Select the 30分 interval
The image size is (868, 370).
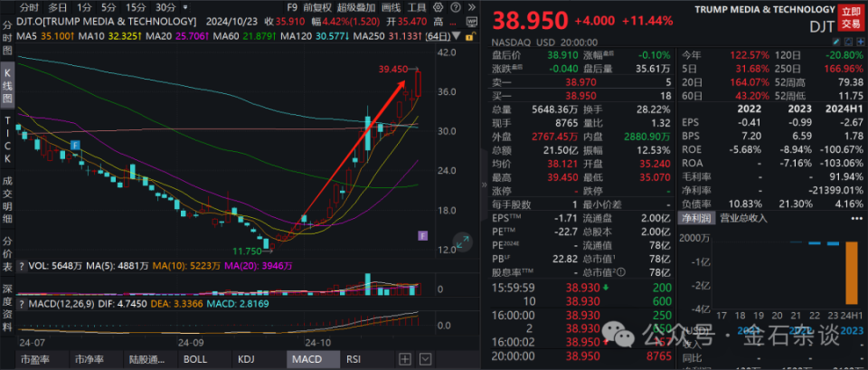tap(165, 8)
